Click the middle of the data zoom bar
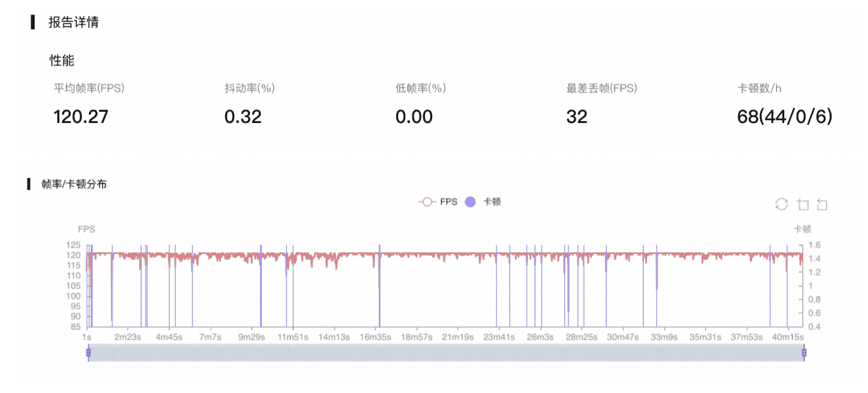Viewport: 868px width, 393px height. tap(446, 353)
